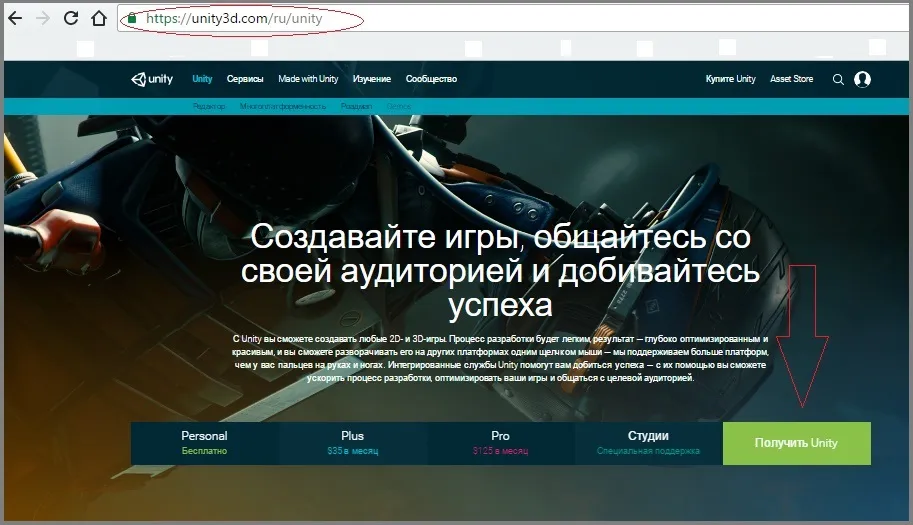Open site search magnifier icon
The width and height of the screenshot is (913, 525).
[x=838, y=79]
